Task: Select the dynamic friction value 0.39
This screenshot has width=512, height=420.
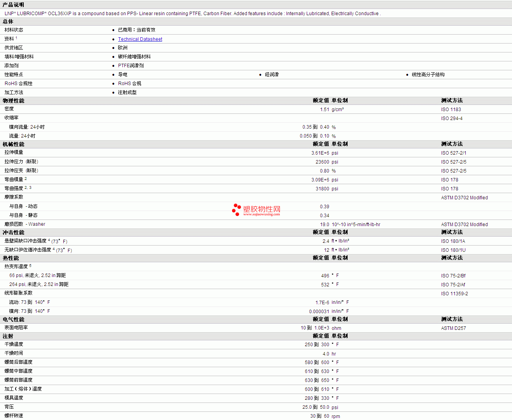Action: [x=325, y=207]
